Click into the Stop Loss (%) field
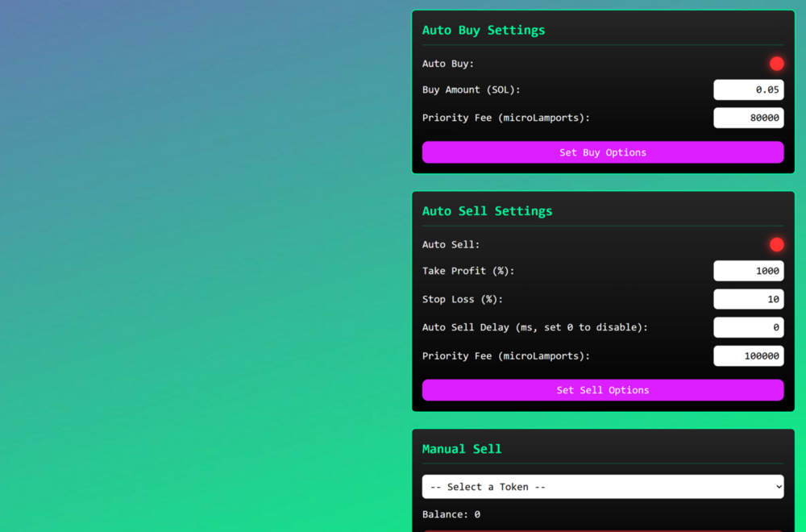Image resolution: width=806 pixels, height=532 pixels. 748,299
